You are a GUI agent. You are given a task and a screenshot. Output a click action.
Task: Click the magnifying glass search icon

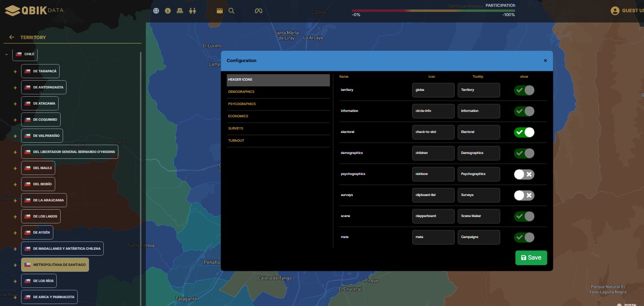point(231,11)
